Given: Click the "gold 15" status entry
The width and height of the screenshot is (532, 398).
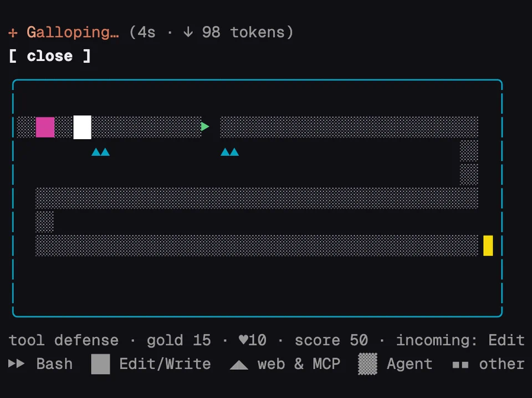Looking at the screenshot, I should tap(179, 340).
